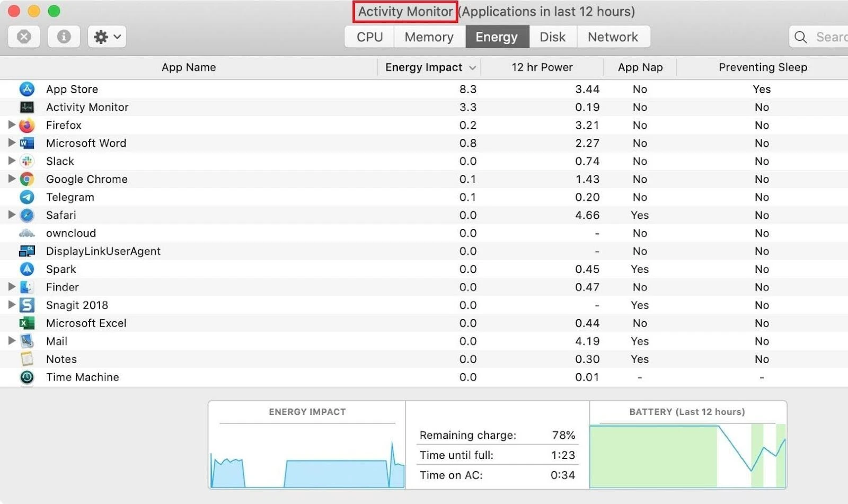Image resolution: width=848 pixels, height=504 pixels.
Task: Select the Telegram app icon
Action: coord(26,197)
